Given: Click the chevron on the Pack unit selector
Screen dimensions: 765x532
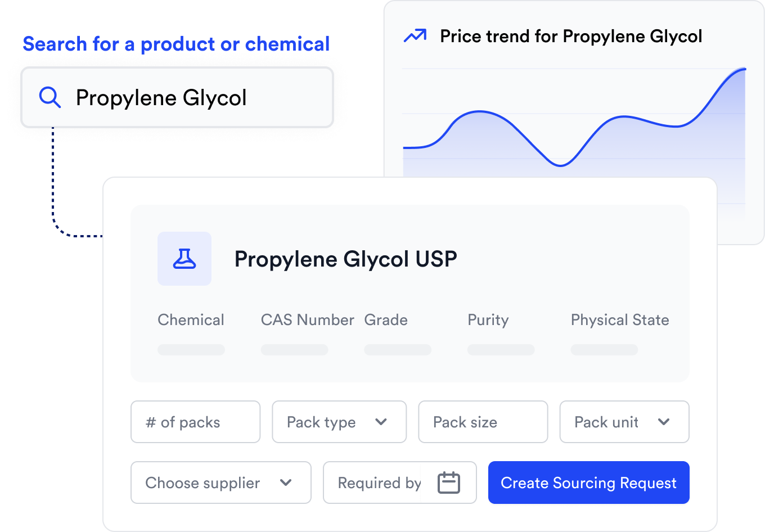Looking at the screenshot, I should coord(664,422).
